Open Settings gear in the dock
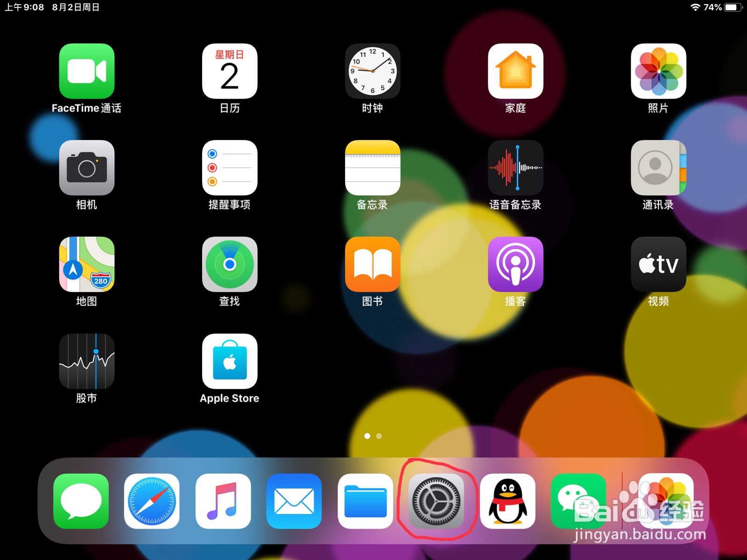747x560 pixels. 436,501
